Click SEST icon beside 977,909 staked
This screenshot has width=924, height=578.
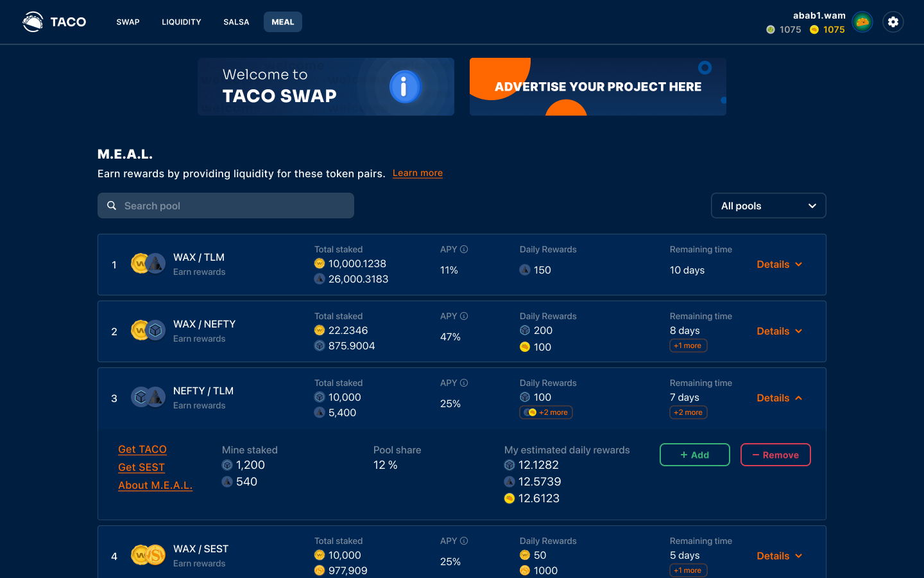point(320,570)
